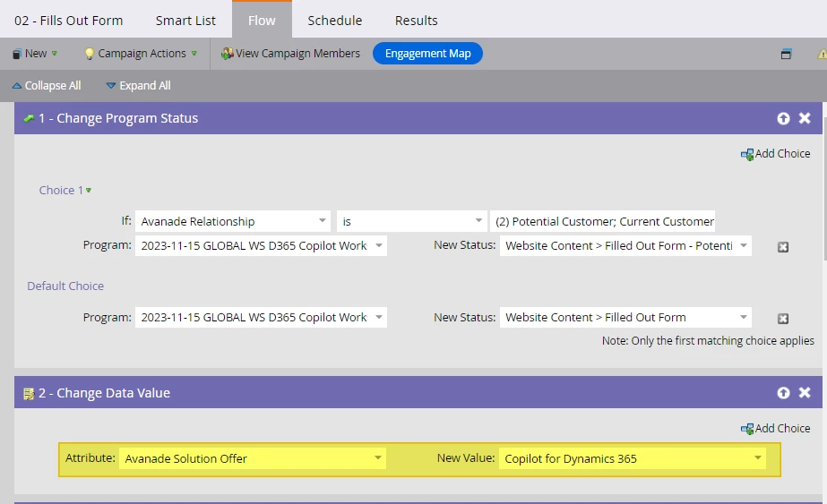This screenshot has width=827, height=504.
Task: Add Choice to Change Data Value step
Action: [x=775, y=429]
